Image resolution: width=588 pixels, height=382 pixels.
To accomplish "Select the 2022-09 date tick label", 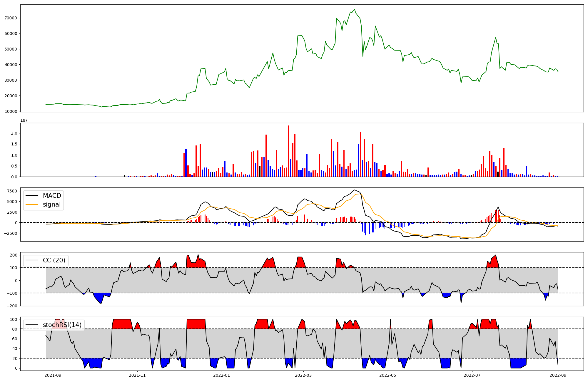I will point(558,375).
